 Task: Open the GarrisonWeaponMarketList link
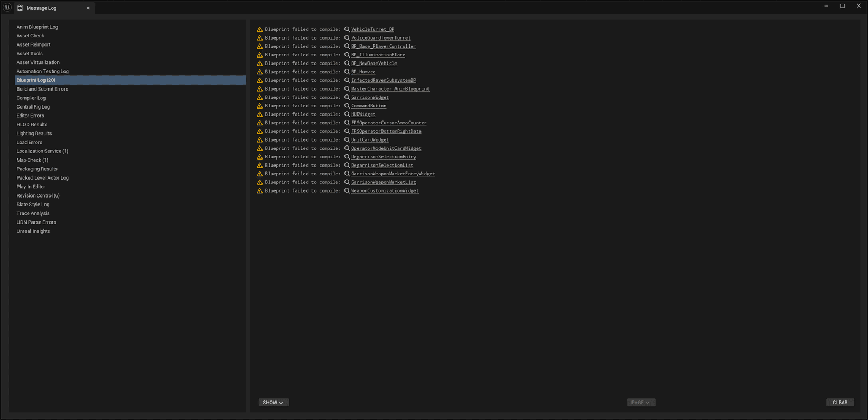[x=384, y=182]
